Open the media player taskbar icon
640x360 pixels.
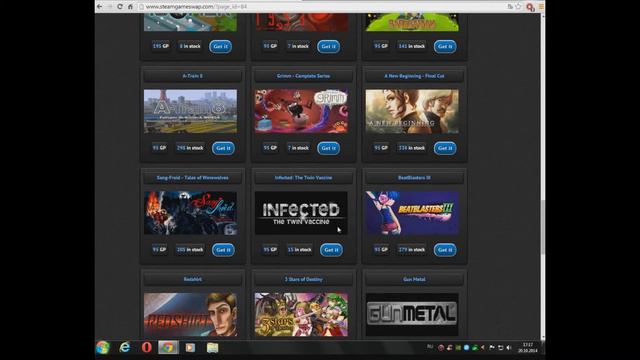(190, 347)
